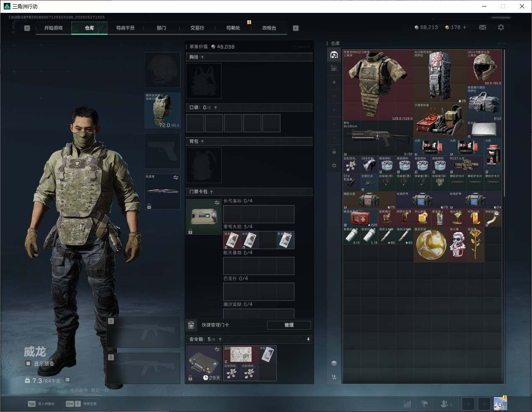The image size is (532, 412).
Task: Select the ALS backpack item in warehouse
Action: (x=440, y=76)
